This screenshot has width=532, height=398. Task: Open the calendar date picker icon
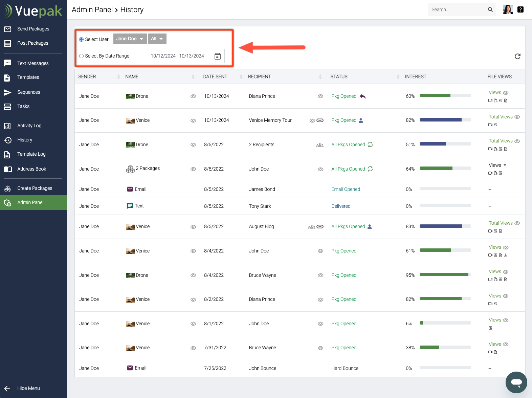[x=218, y=56]
